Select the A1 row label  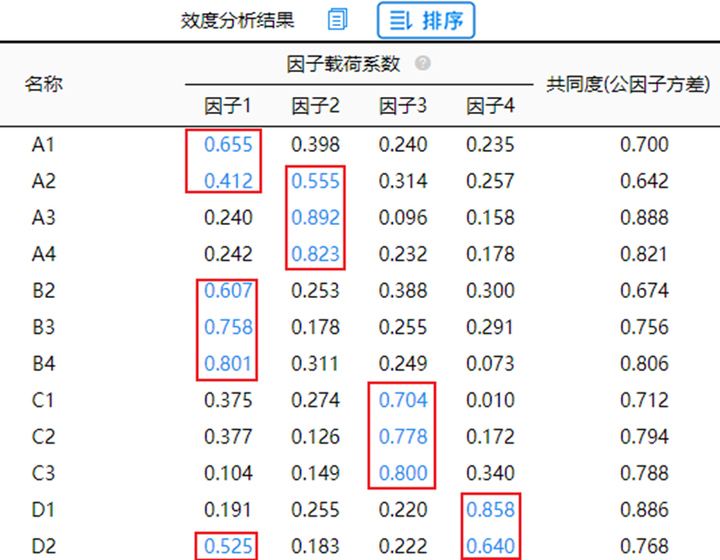[x=44, y=145]
